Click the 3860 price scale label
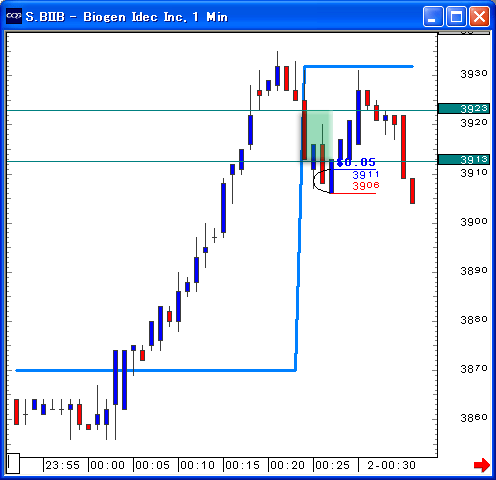This screenshot has height=480, width=496. tap(474, 417)
